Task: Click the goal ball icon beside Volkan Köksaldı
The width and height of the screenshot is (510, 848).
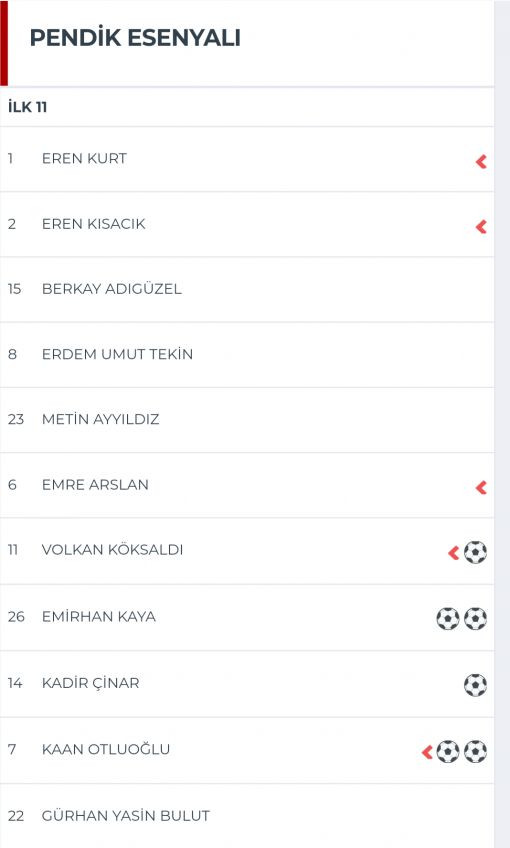Action: [475, 552]
